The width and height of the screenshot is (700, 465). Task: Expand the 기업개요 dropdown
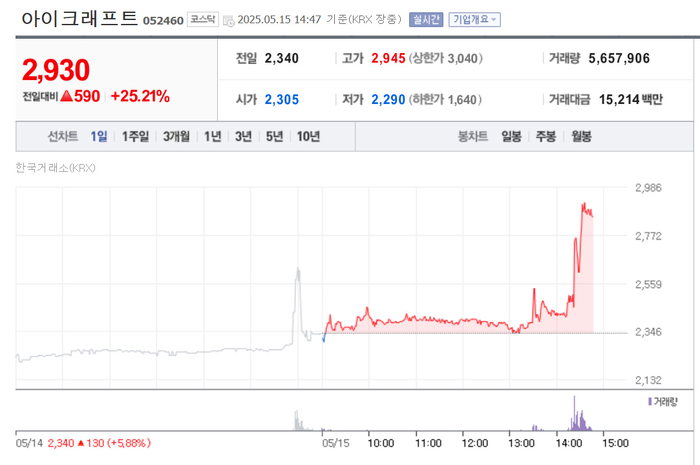coord(475,20)
